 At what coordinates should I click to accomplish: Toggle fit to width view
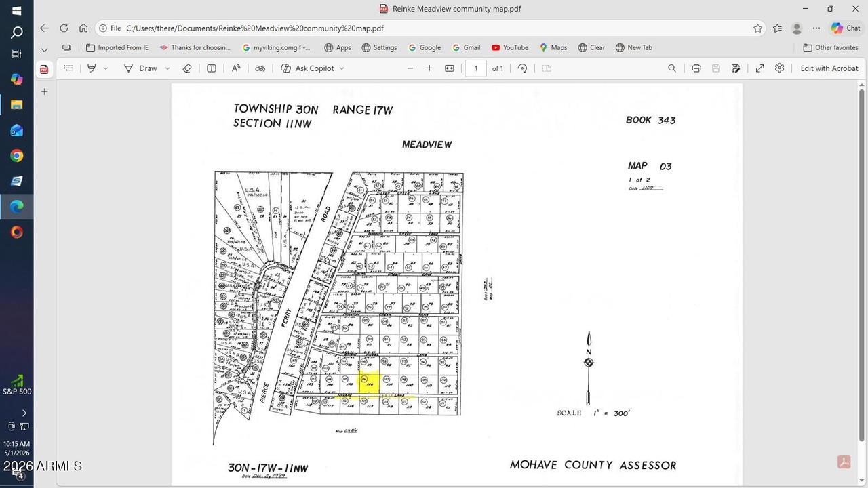(x=450, y=68)
